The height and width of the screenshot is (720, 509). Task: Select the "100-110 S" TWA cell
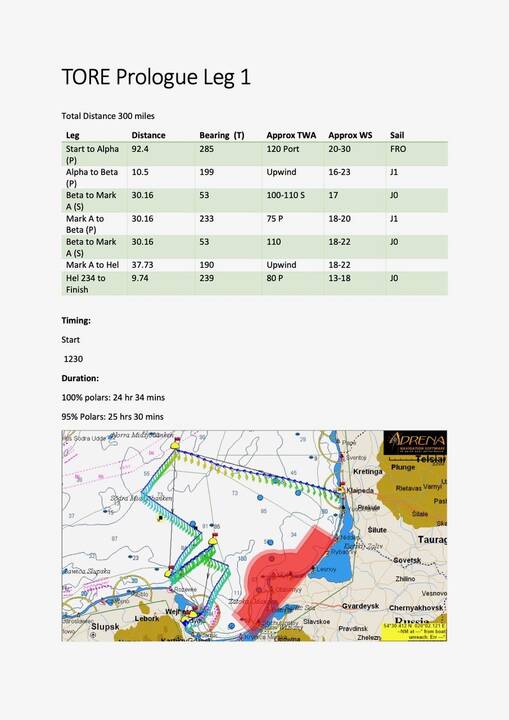click(x=285, y=195)
